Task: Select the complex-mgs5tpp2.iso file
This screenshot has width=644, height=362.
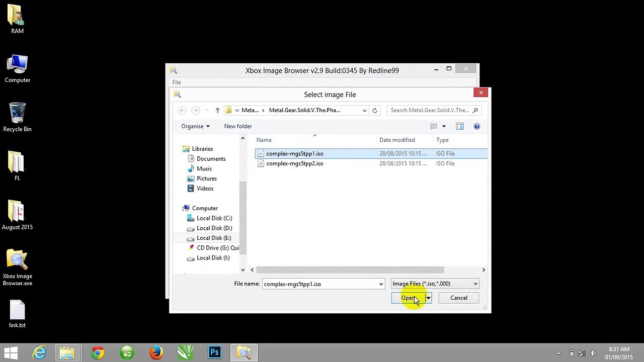Action: coord(371,163)
